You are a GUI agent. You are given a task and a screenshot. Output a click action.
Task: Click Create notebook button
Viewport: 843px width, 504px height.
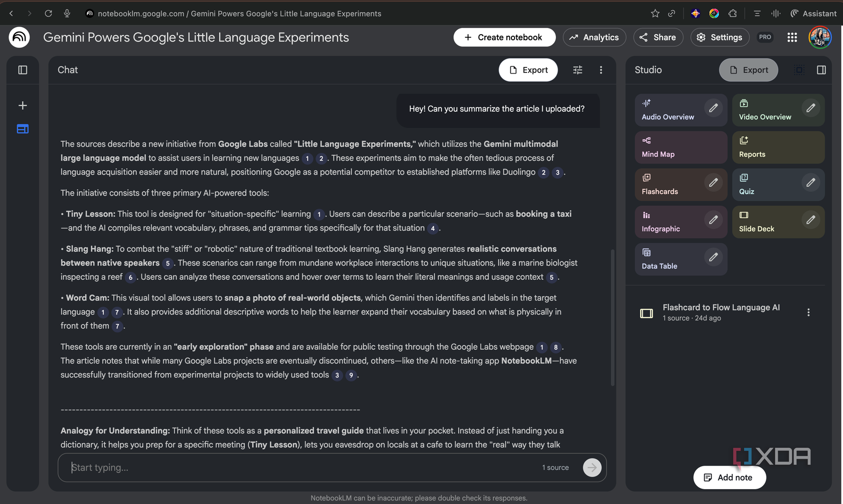pos(504,37)
